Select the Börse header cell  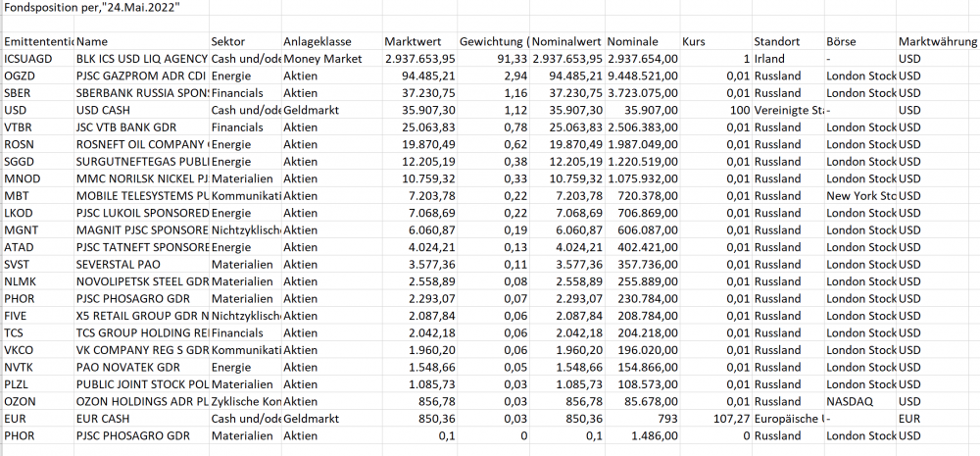(860, 42)
